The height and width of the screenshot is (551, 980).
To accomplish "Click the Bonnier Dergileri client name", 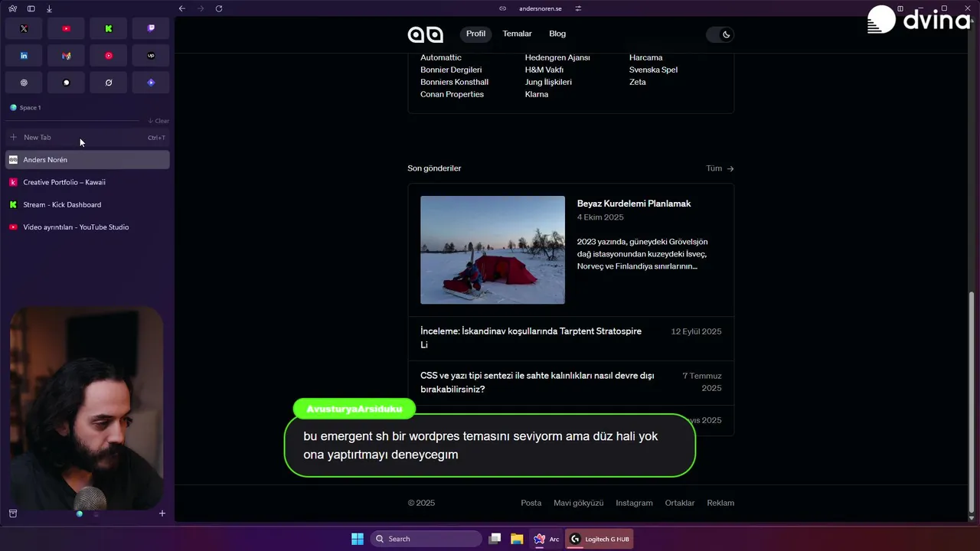I will [451, 70].
